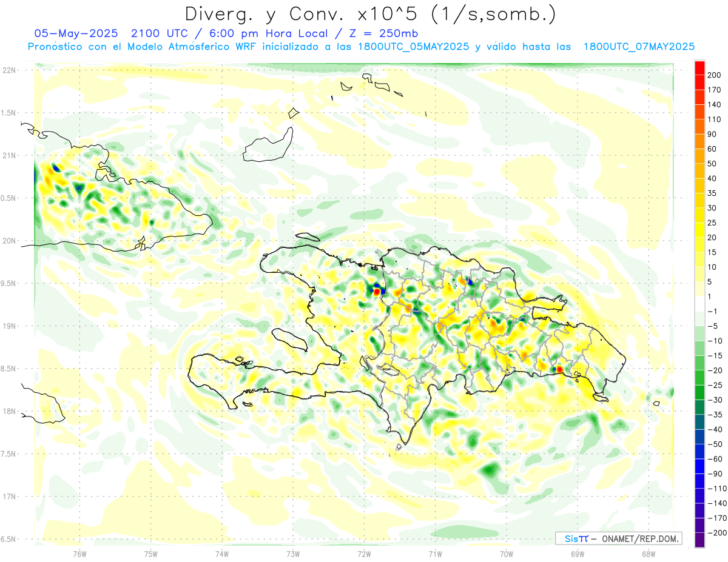The height and width of the screenshot is (562, 728).
Task: Click the '74W' longitude axis label
Action: (x=221, y=554)
